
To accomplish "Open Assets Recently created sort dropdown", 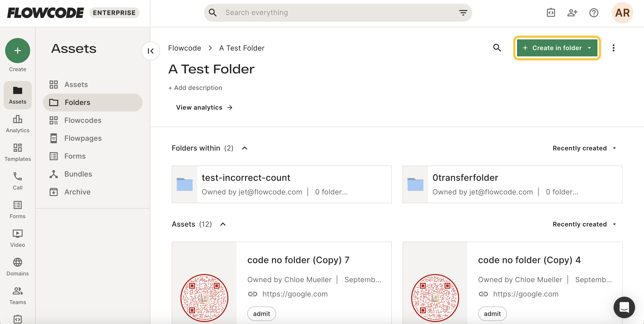I will coord(585,224).
